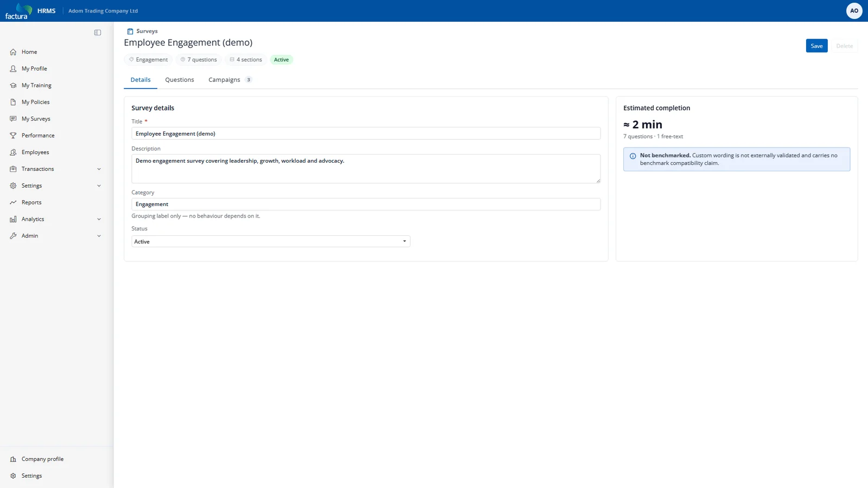Click the Delete button
868x488 pixels.
click(x=844, y=46)
